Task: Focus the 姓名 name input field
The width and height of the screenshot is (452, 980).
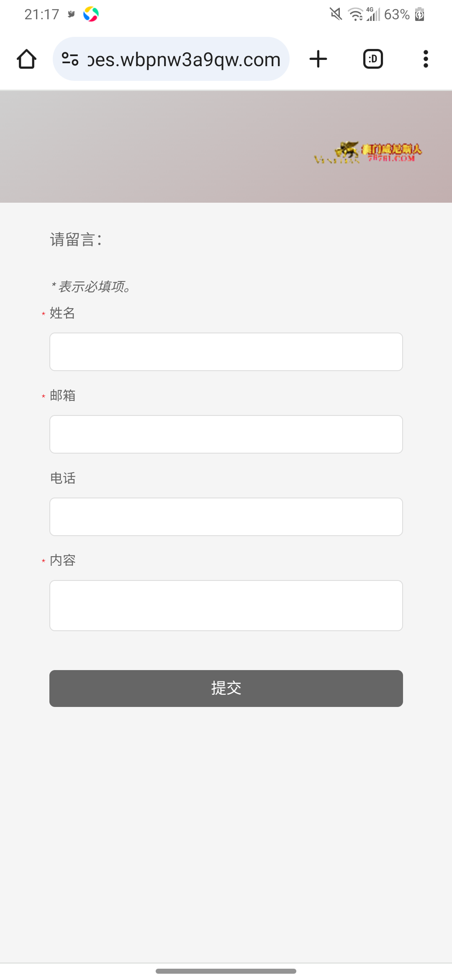Action: (226, 352)
